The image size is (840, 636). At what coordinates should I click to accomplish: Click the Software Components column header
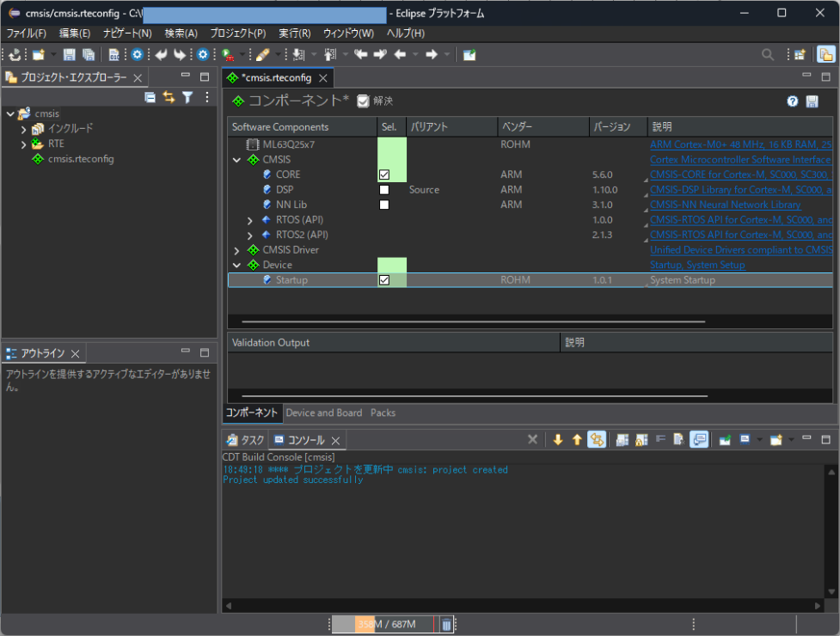click(303, 127)
